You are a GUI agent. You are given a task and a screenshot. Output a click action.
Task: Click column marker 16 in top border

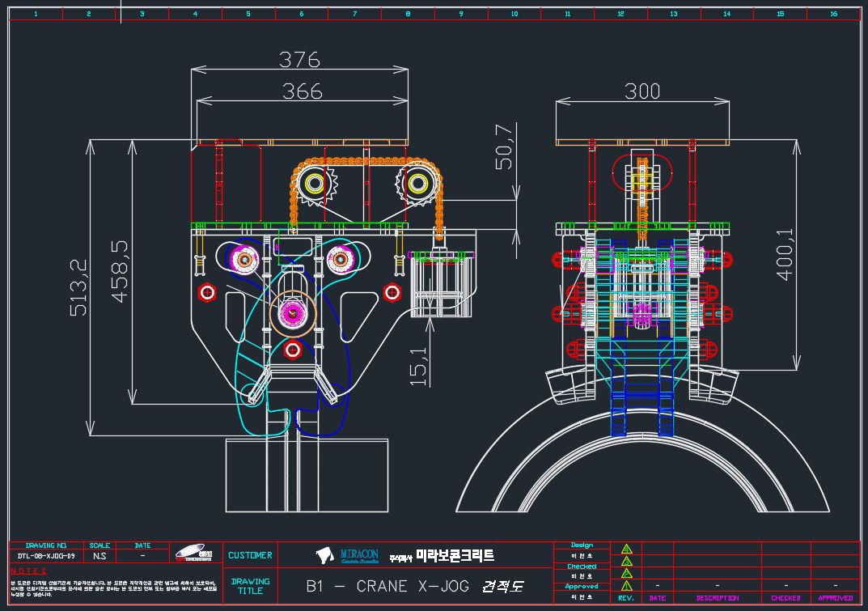[x=834, y=14]
